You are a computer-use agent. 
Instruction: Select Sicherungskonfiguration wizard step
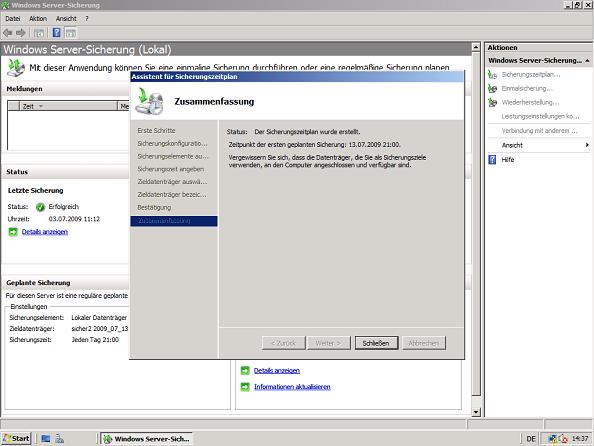172,144
